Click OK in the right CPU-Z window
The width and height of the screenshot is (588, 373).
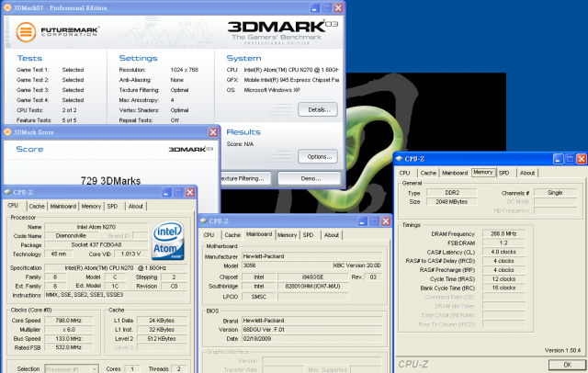click(x=567, y=365)
